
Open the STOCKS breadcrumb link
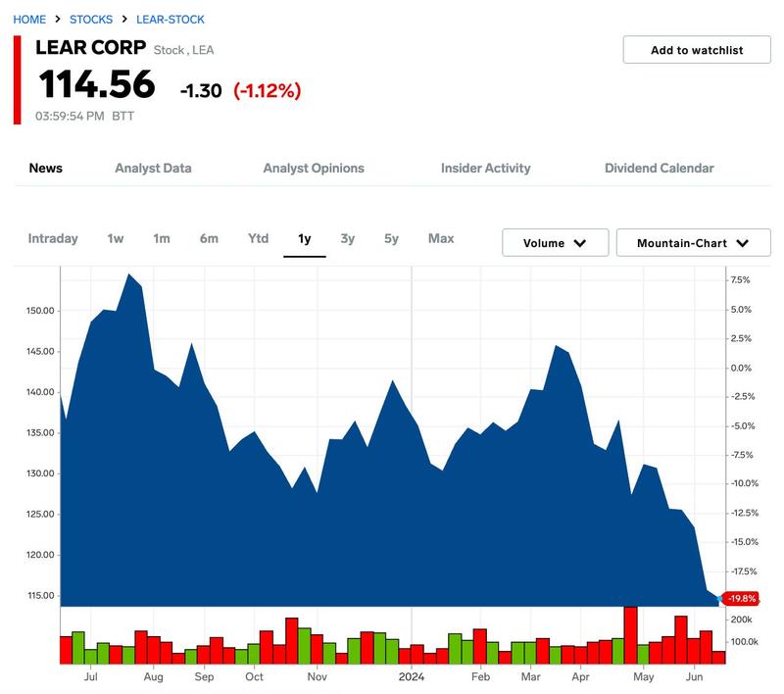[91, 20]
